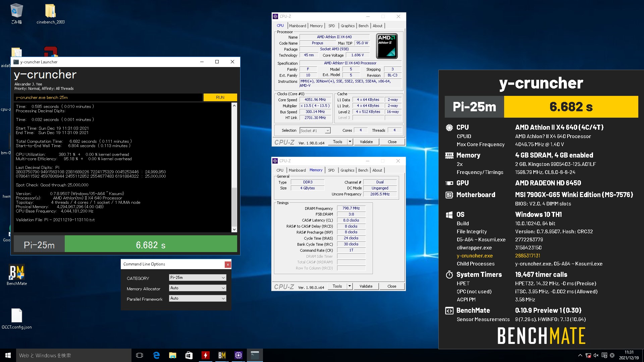Viewport: 644px width, 362px height.
Task: Close the Command Line Options panel
Action: (228, 264)
